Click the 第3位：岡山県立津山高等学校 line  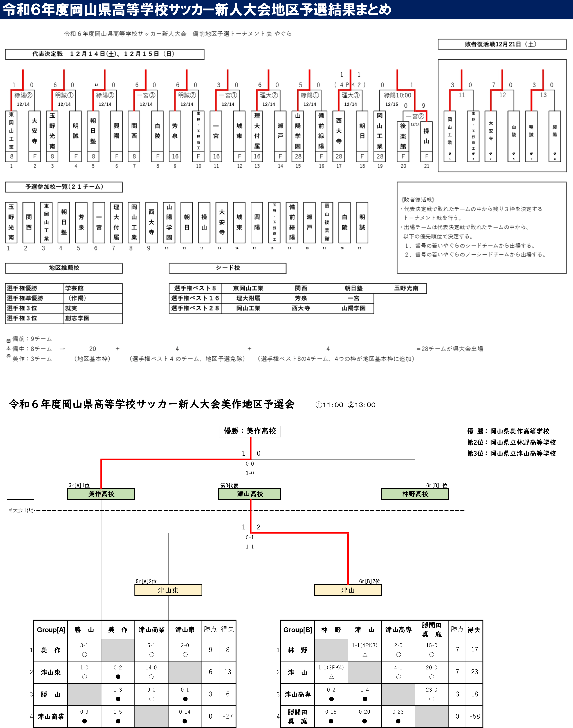tap(512, 453)
